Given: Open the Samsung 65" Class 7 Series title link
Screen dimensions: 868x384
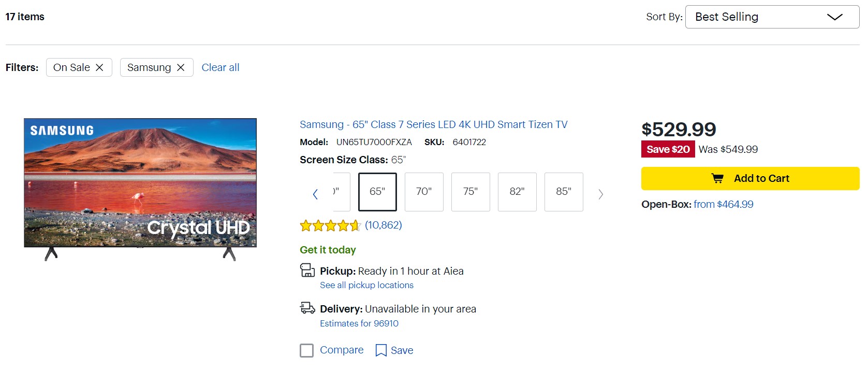Looking at the screenshot, I should coord(433,124).
